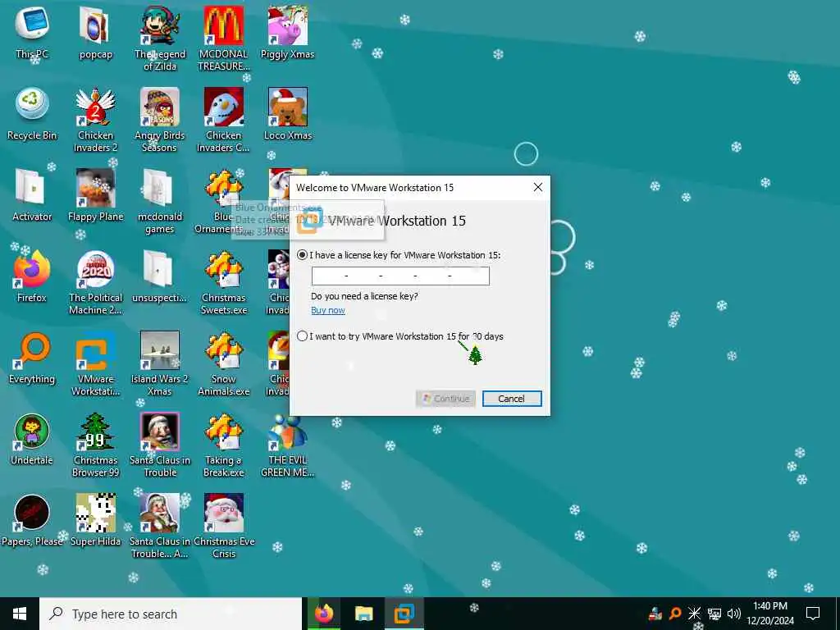This screenshot has height=630, width=840.
Task: Select the popcap folder icon
Action: click(95, 33)
